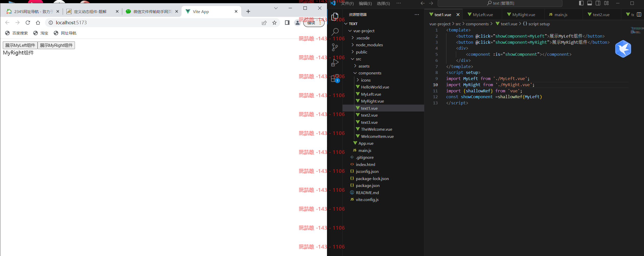Click the blue bird floating icon in the editor
The height and width of the screenshot is (256, 644).
[x=623, y=49]
